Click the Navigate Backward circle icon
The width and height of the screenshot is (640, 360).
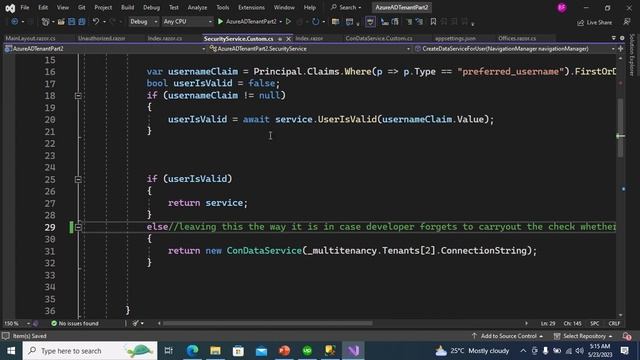point(15,22)
